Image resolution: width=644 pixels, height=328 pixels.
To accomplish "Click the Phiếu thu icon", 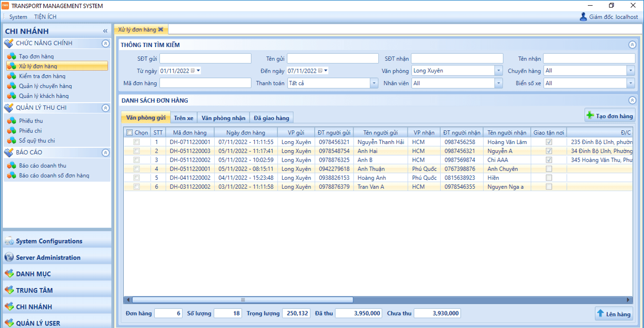I will tap(11, 121).
